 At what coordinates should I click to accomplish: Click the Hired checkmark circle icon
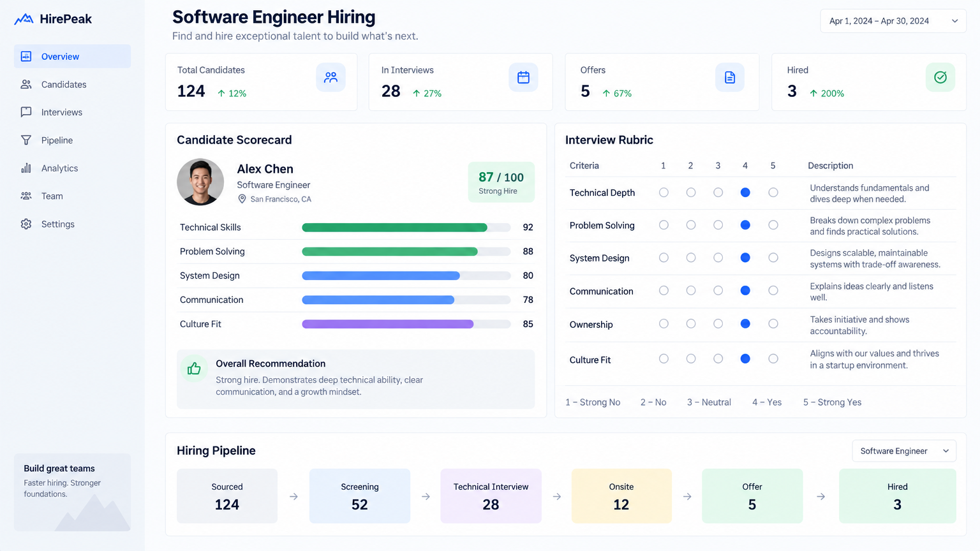coord(940,77)
